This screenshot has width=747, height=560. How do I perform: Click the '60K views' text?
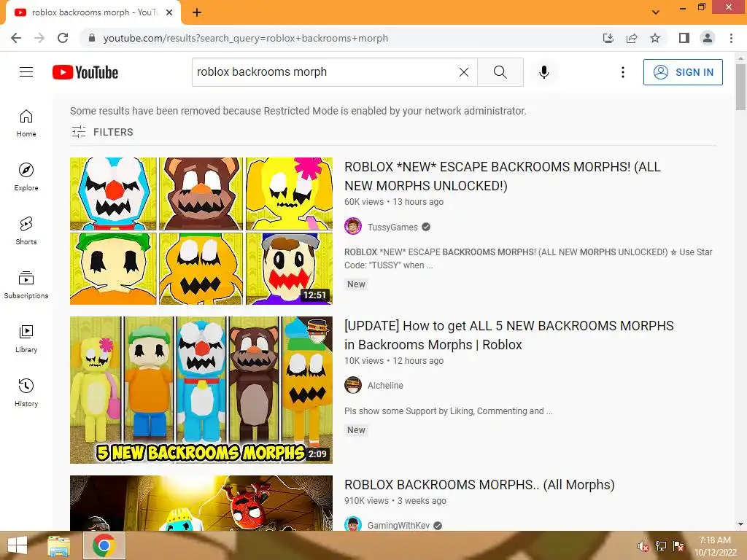pyautogui.click(x=364, y=202)
